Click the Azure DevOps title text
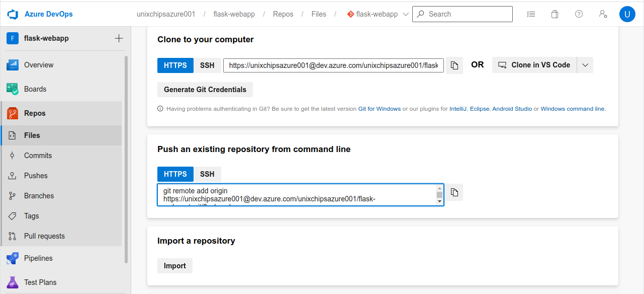The image size is (644, 294). pyautogui.click(x=49, y=14)
